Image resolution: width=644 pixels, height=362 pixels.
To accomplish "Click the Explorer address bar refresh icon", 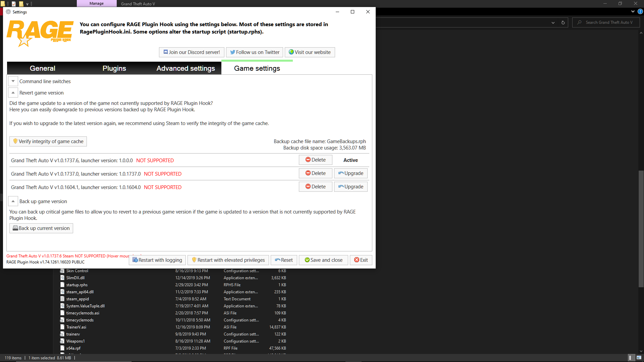I will coord(563,23).
